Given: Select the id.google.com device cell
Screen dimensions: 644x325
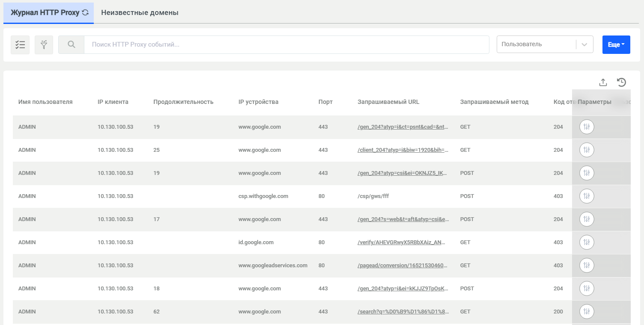Looking at the screenshot, I should 256,242.
